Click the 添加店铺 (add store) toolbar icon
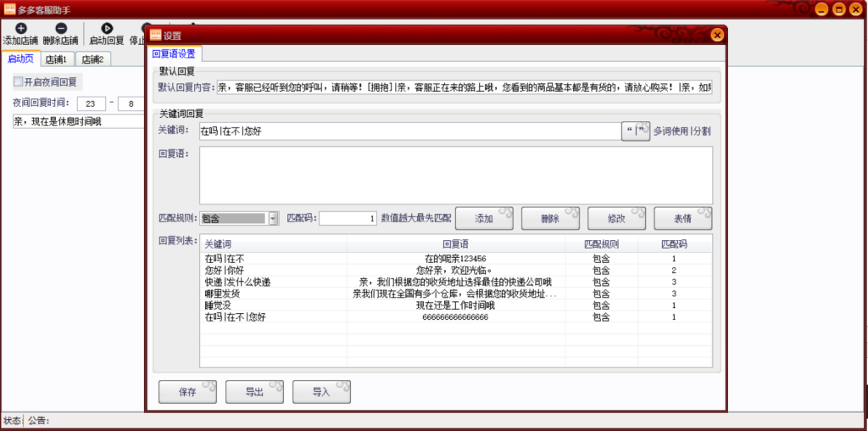868x431 pixels. [21, 30]
